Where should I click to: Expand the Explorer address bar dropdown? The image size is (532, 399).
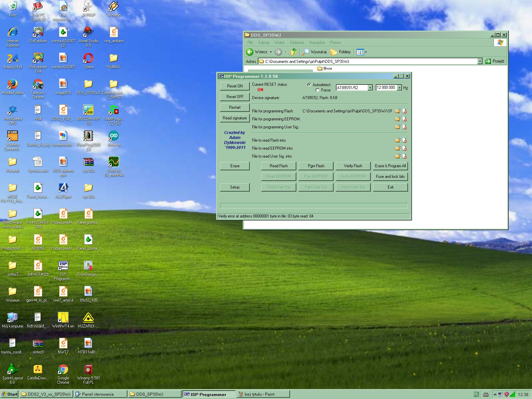(x=480, y=61)
